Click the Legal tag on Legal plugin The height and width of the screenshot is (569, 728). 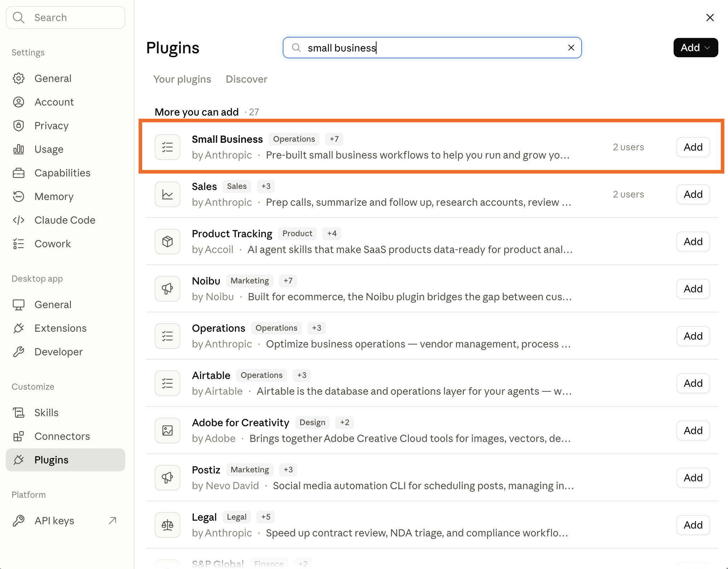[x=237, y=517]
